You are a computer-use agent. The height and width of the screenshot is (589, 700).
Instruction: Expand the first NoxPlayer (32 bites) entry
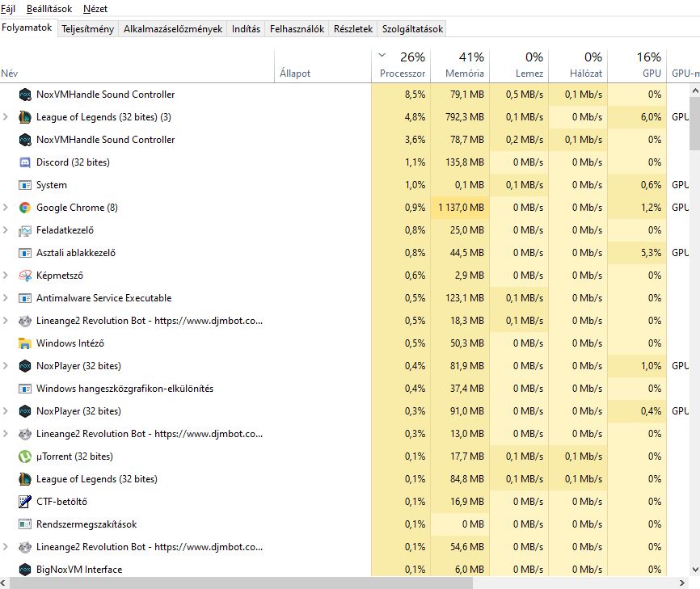tap(6, 366)
